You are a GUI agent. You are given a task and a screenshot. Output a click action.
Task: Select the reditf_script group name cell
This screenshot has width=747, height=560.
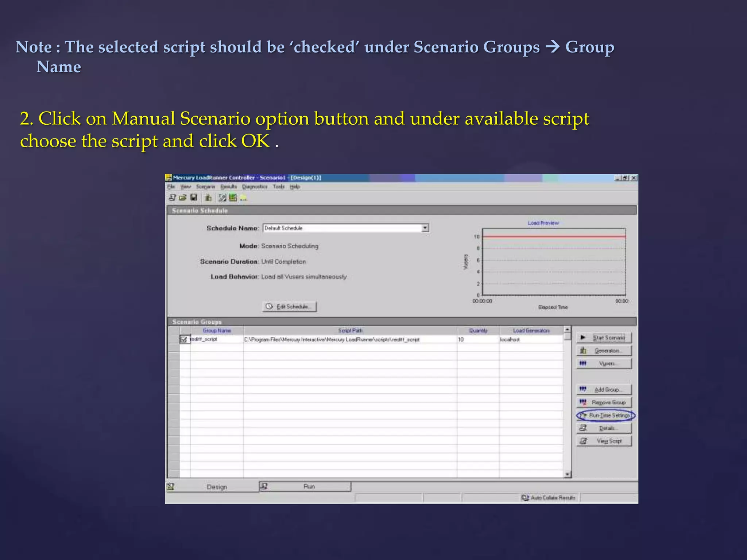coord(217,339)
